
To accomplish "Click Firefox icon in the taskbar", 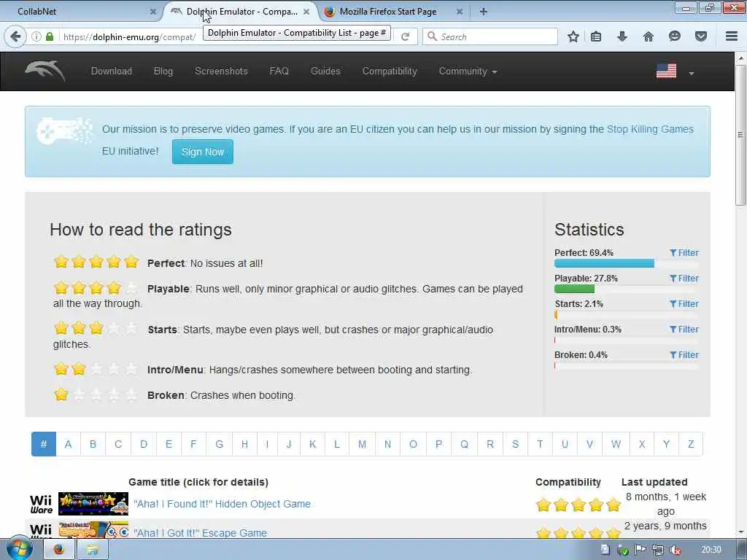I will click(59, 550).
